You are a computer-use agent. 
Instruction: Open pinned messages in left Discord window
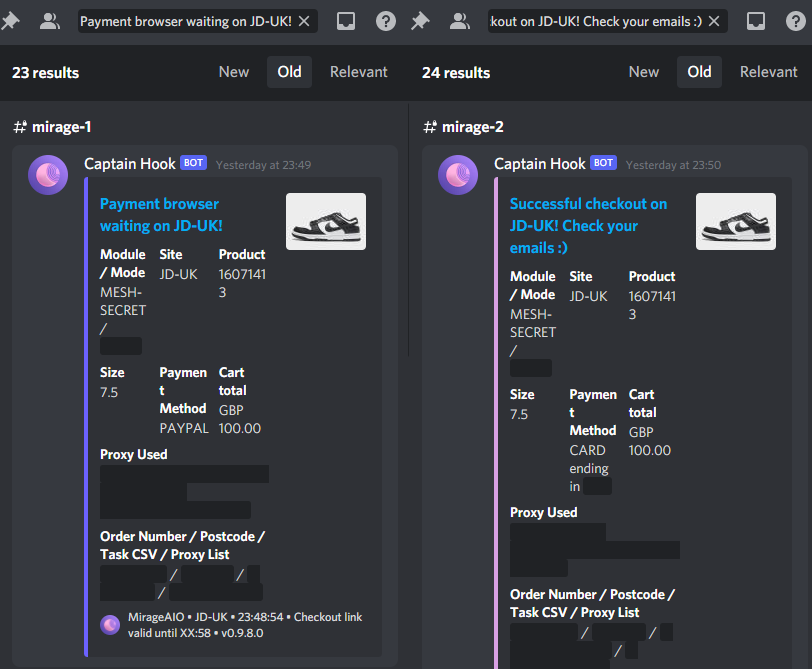click(x=9, y=21)
